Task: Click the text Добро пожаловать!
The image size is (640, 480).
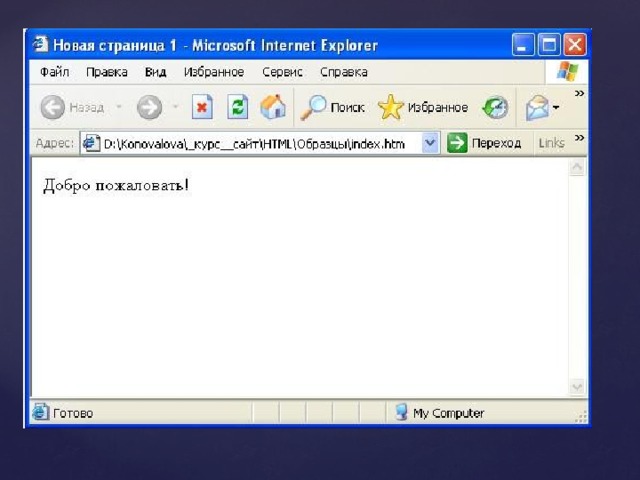Action: (116, 186)
